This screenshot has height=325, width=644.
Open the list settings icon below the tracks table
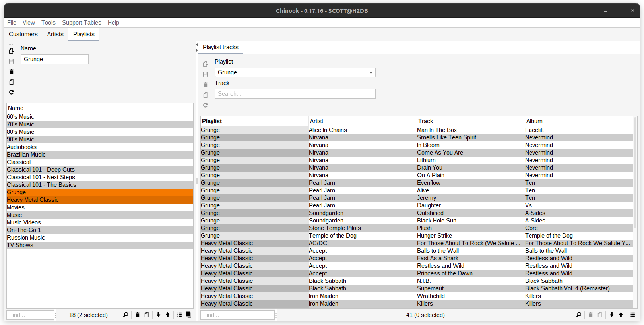pos(633,315)
